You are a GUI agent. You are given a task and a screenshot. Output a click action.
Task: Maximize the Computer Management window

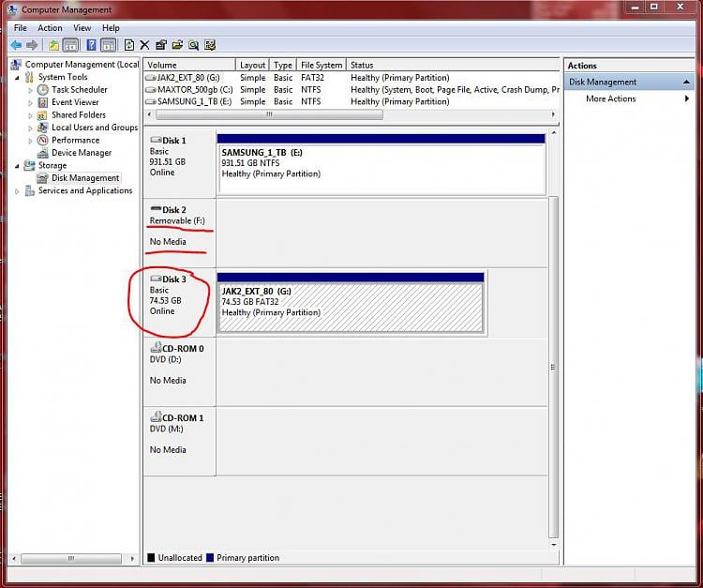[654, 7]
